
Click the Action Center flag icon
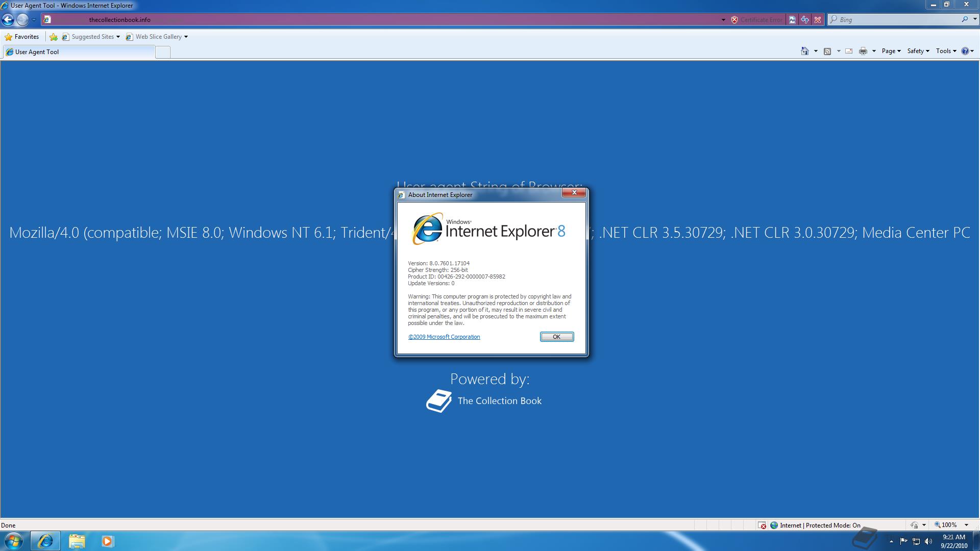click(903, 541)
